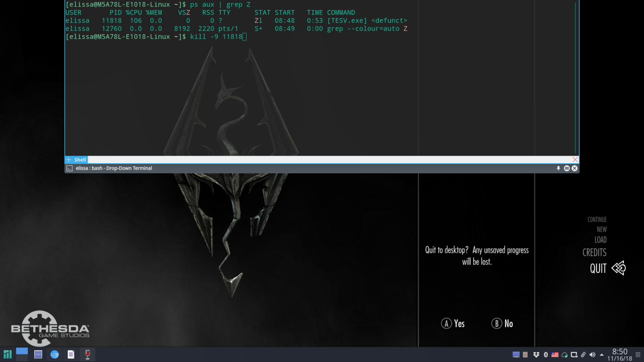Click the '[TESV.exe] <defunct>' process entry
The image size is (644, 362).
coord(367,21)
